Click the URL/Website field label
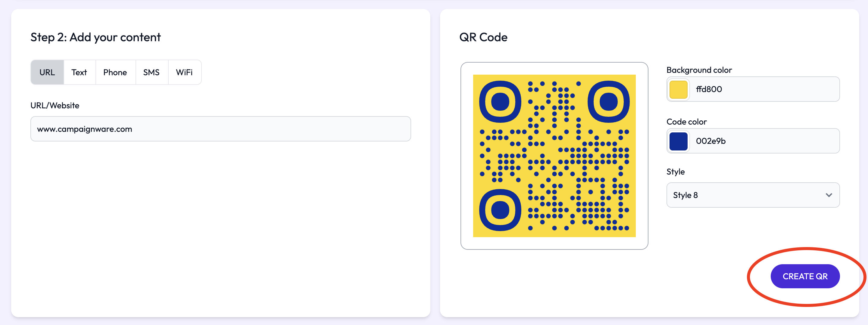This screenshot has width=868, height=325. 55,105
